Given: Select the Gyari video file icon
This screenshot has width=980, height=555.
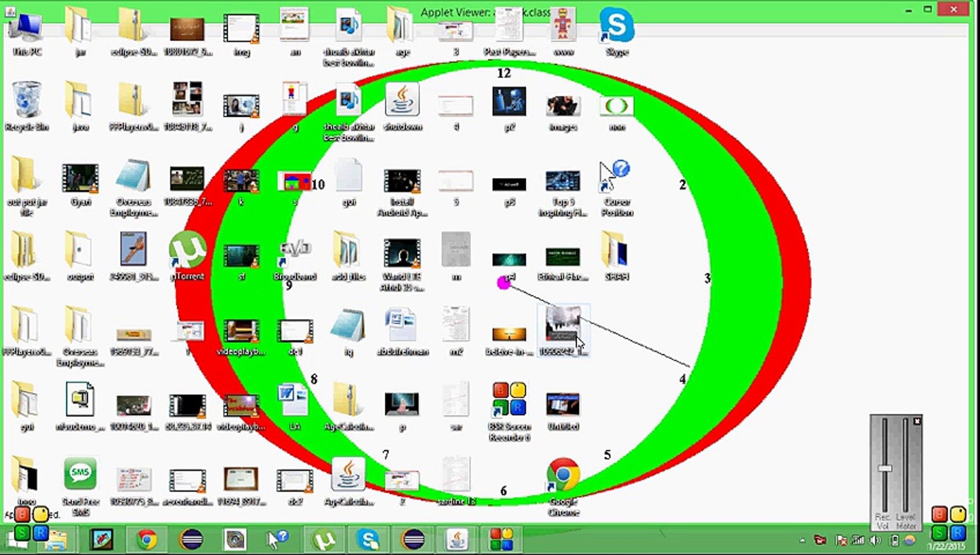Looking at the screenshot, I should point(81,185).
